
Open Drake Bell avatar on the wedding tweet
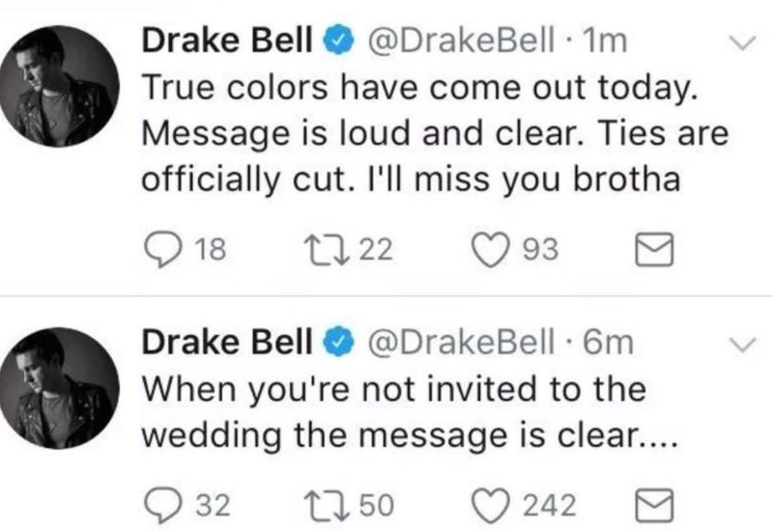pos(59,388)
